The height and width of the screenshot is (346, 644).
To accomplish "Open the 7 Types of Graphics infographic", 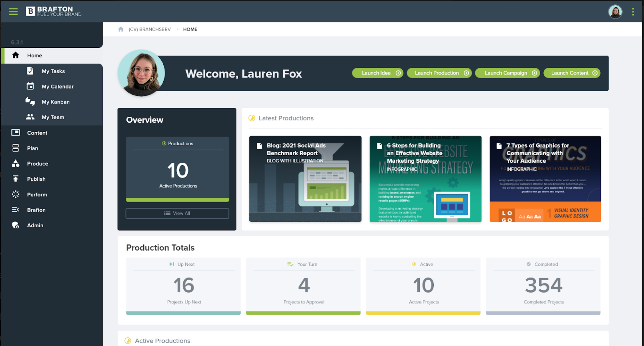I will pyautogui.click(x=545, y=179).
